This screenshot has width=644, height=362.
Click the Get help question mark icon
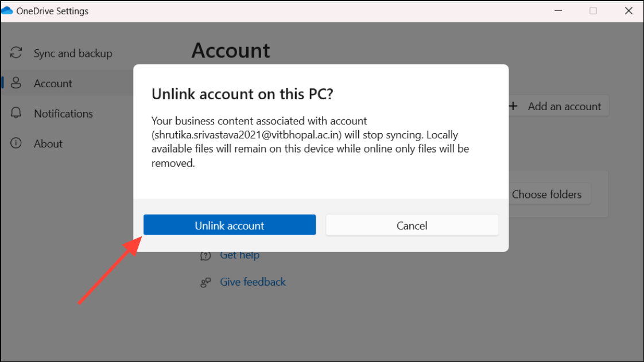pyautogui.click(x=205, y=256)
